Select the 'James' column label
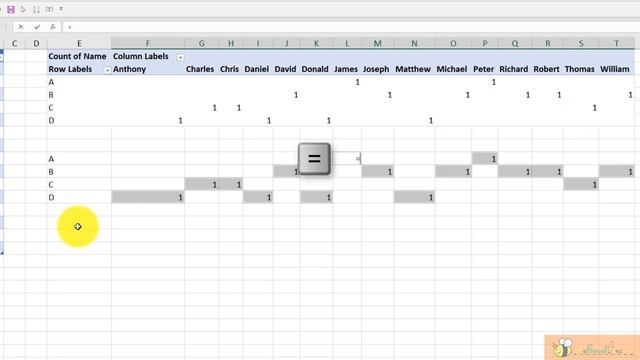This screenshot has height=360, width=640. tap(346, 69)
